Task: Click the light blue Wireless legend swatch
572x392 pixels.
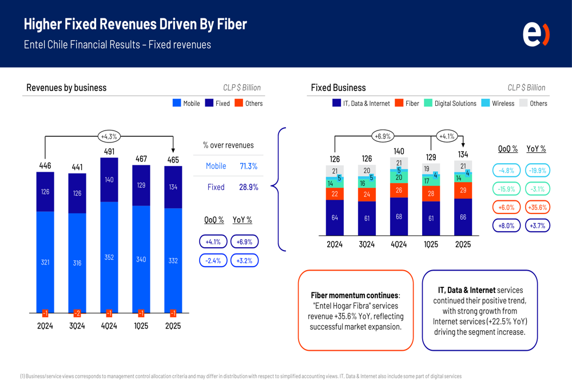Action: click(485, 103)
